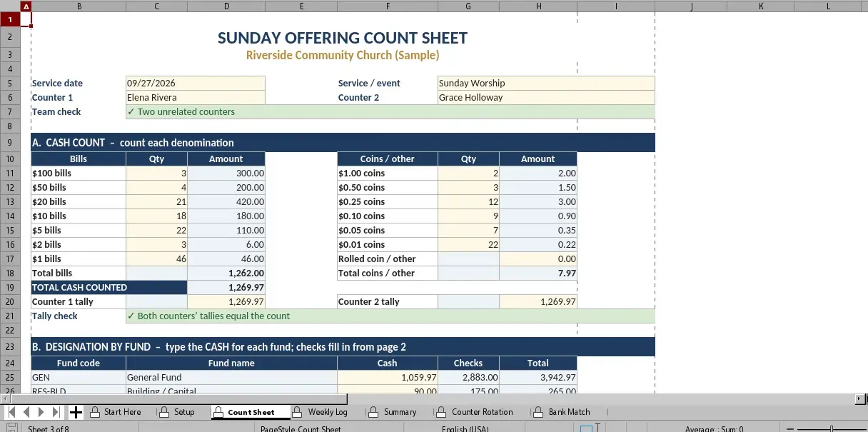The image size is (868, 432).
Task: Click the tally check message 'Both counters' tallies equal the count'
Action: (x=390, y=316)
